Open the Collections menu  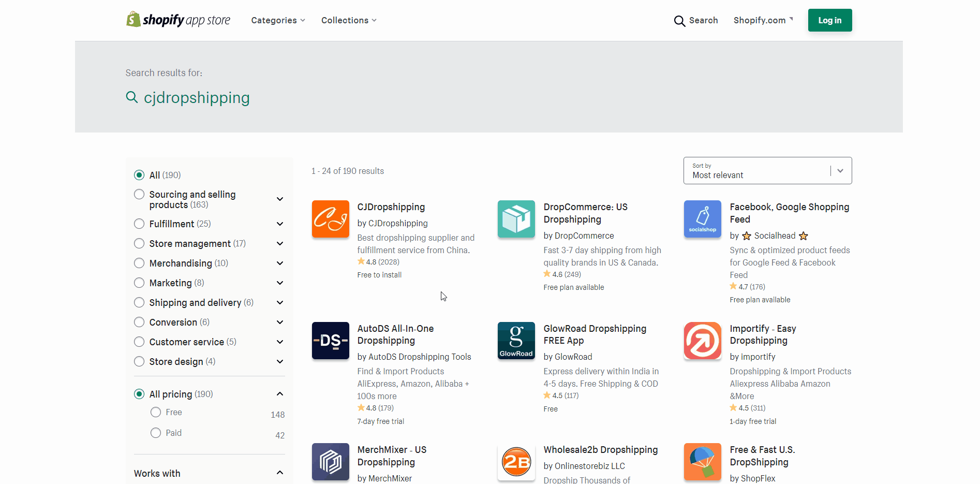(348, 20)
